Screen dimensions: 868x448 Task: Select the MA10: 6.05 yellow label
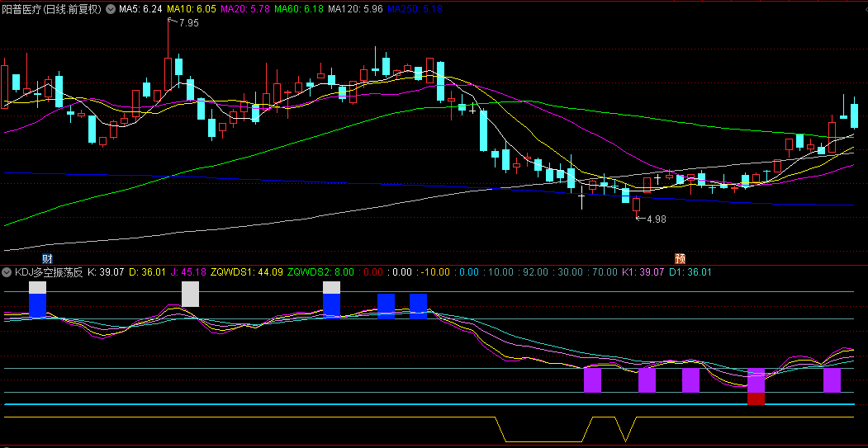[x=192, y=10]
